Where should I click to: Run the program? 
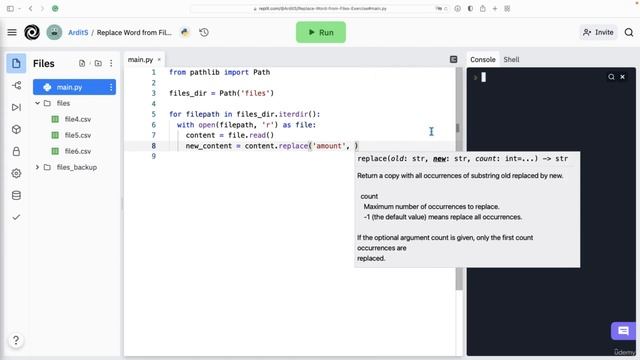tap(321, 32)
